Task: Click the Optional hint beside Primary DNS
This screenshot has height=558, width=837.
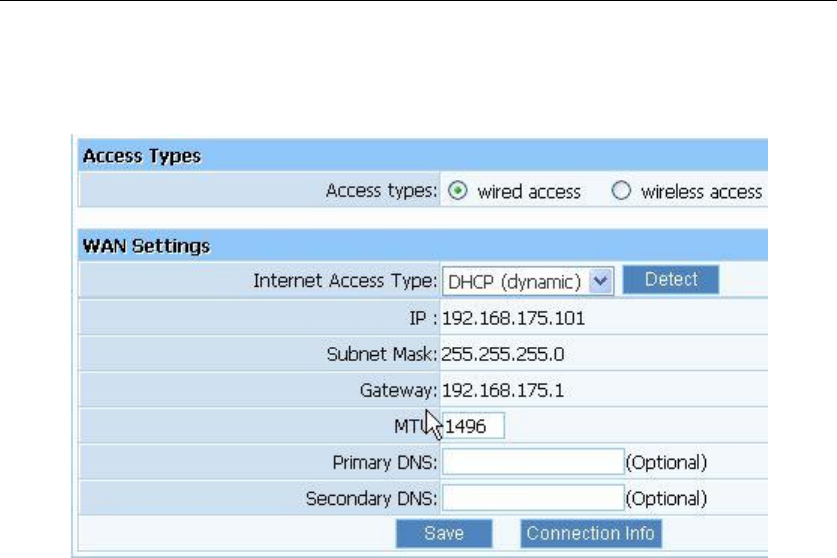Action: coord(666,462)
